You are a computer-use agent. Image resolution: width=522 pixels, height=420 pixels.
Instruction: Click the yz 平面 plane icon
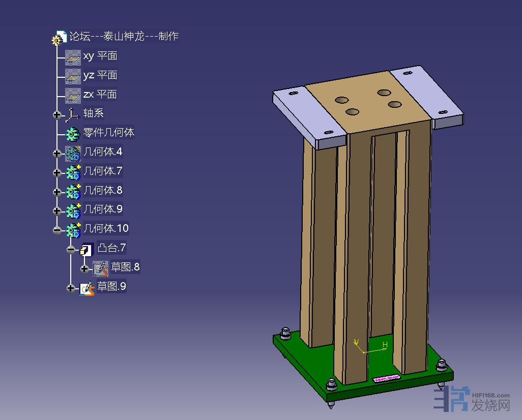coord(73,76)
